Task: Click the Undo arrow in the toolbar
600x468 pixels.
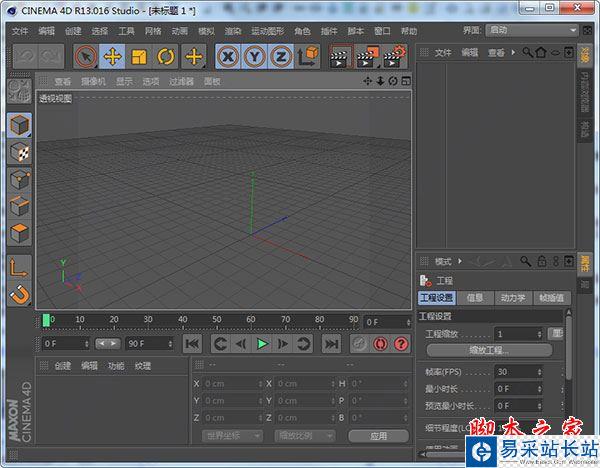Action: pos(26,57)
